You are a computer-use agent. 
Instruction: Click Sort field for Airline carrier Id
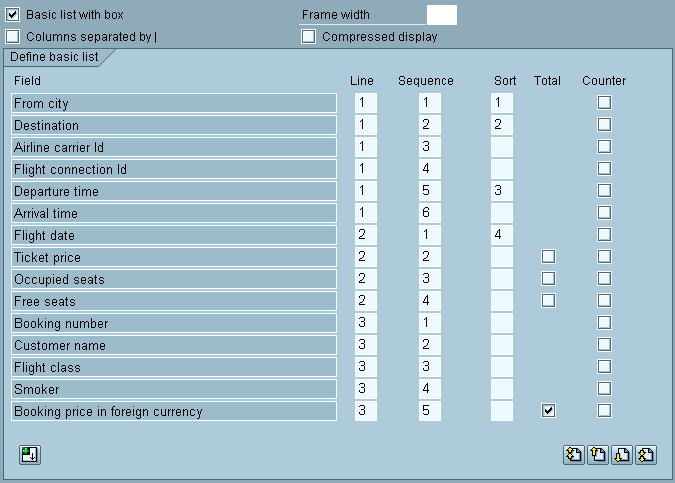[x=502, y=147]
